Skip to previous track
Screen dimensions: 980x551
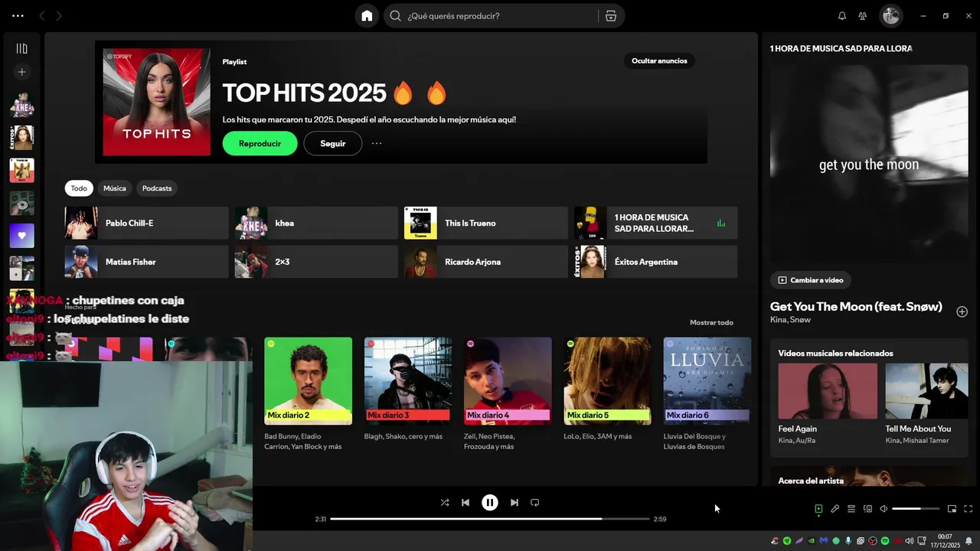(x=465, y=503)
